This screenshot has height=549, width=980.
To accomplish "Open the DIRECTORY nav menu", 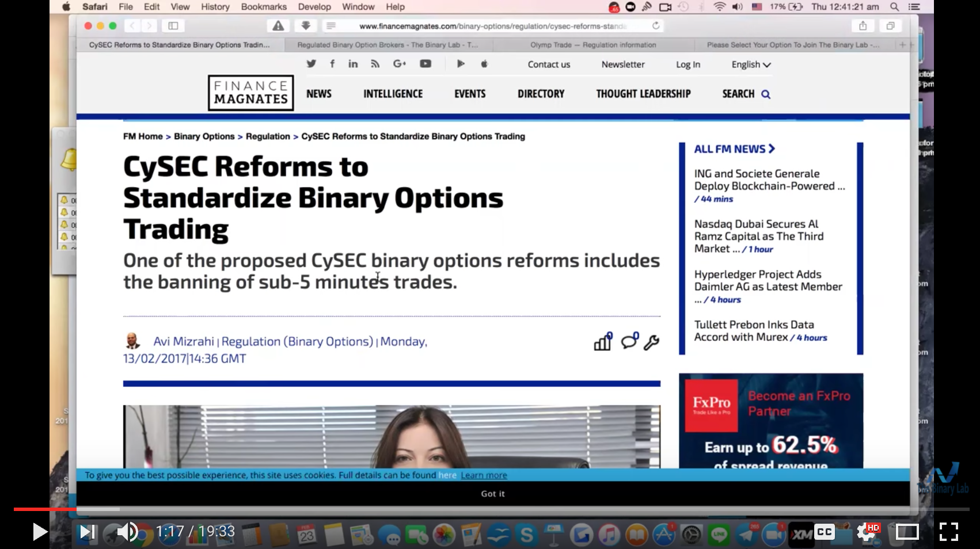I will [541, 94].
